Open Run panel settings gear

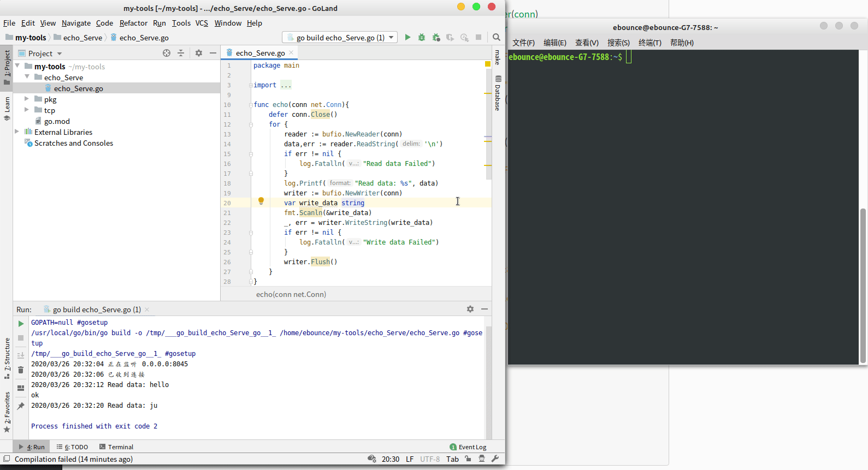click(x=470, y=309)
